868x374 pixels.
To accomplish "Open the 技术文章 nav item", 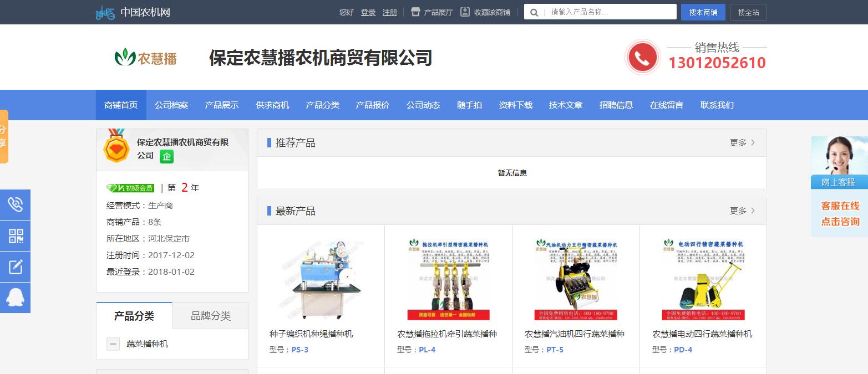I will tap(566, 105).
